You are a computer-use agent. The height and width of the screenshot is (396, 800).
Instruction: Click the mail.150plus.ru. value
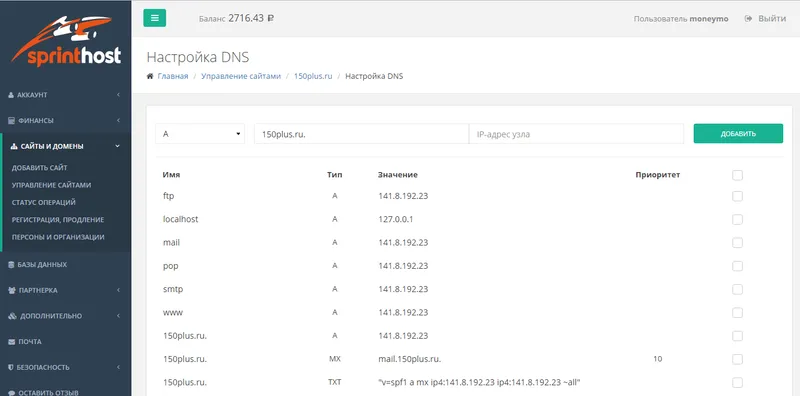[410, 359]
